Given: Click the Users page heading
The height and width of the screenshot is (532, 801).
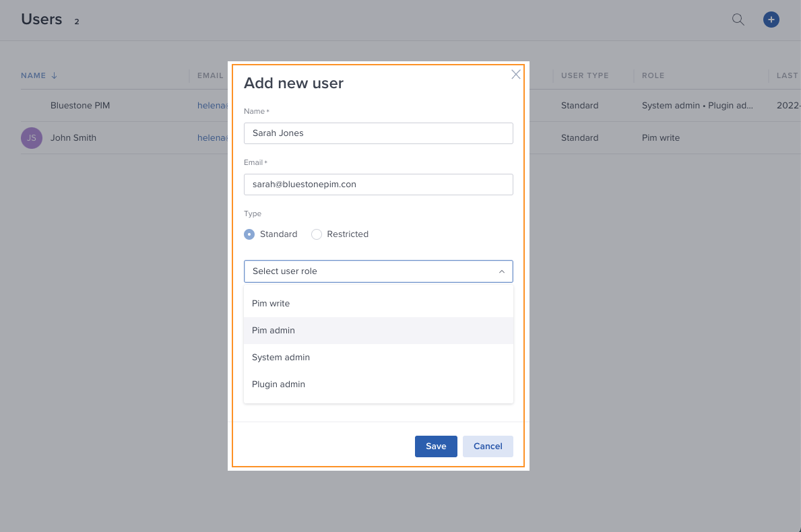Looking at the screenshot, I should pos(41,20).
